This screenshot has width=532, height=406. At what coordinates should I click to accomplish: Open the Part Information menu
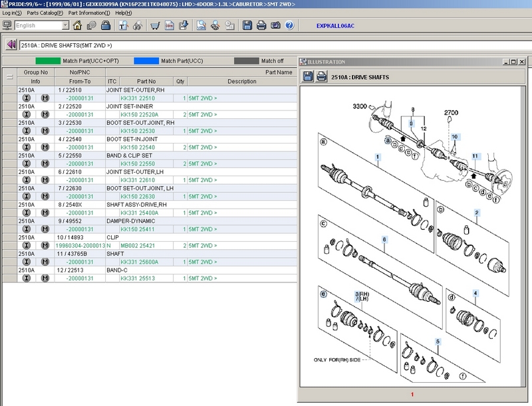(x=89, y=13)
